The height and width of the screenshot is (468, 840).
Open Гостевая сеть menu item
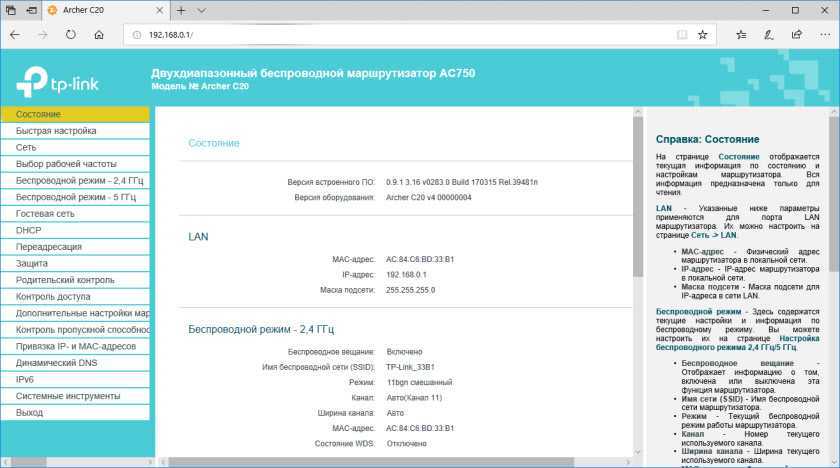coord(45,213)
